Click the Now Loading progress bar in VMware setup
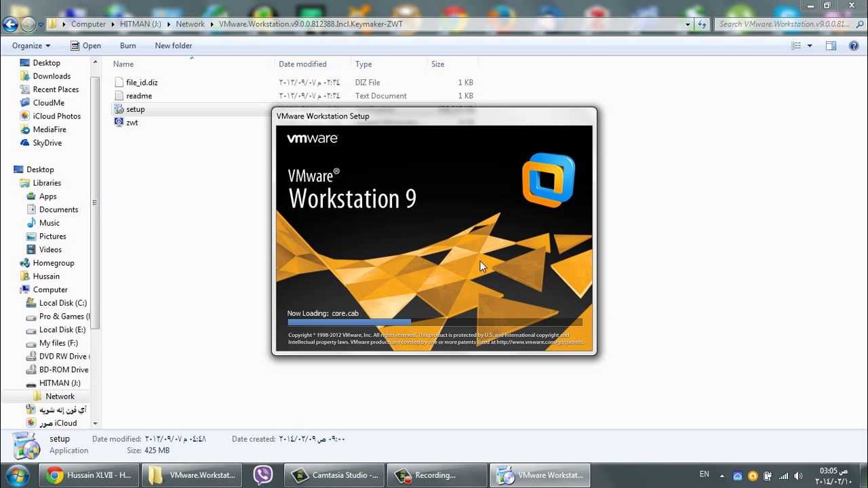 [434, 323]
